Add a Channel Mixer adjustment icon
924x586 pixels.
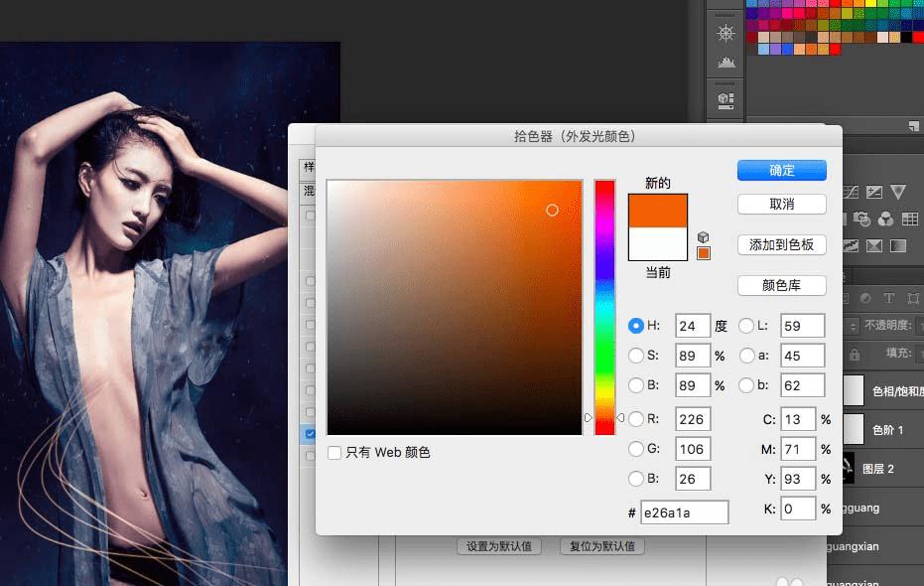885,220
